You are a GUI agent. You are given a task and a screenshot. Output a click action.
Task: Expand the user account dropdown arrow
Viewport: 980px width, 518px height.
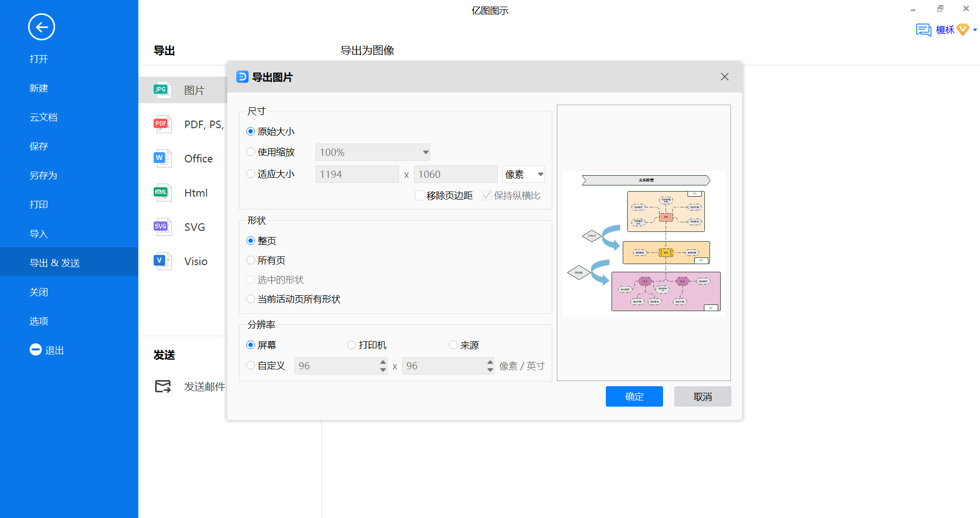(975, 30)
